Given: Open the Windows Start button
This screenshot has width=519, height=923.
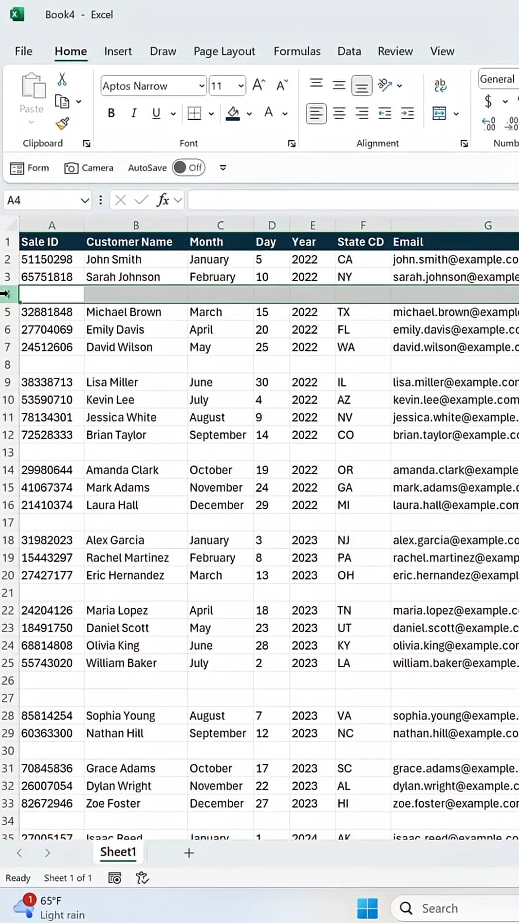Looking at the screenshot, I should [x=368, y=908].
